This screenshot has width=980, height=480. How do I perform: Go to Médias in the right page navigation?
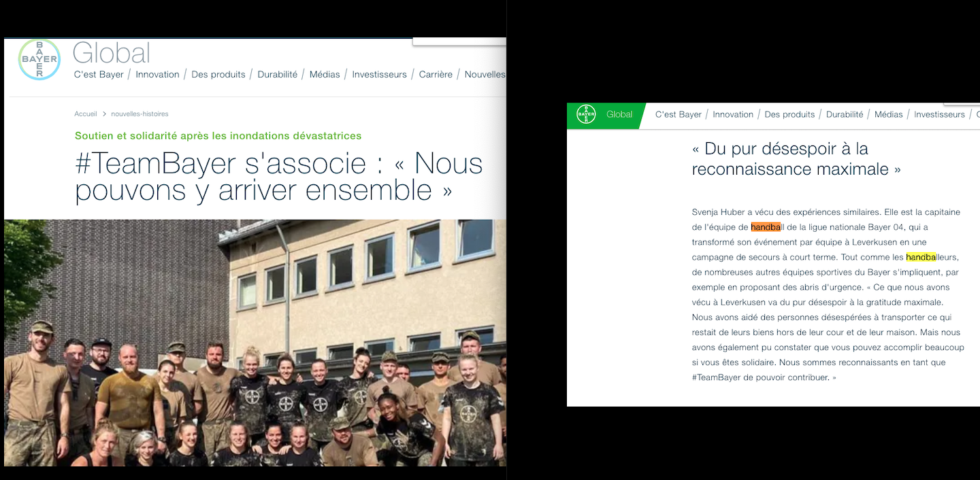[888, 114]
